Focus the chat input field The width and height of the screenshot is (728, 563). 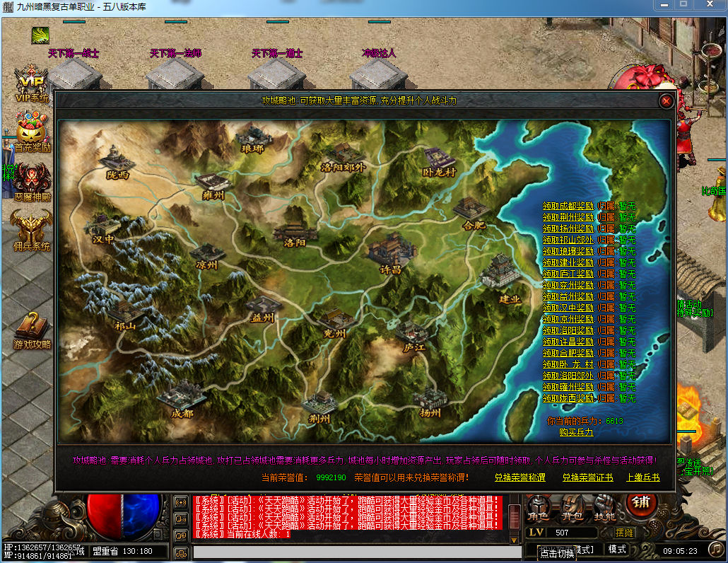358,552
